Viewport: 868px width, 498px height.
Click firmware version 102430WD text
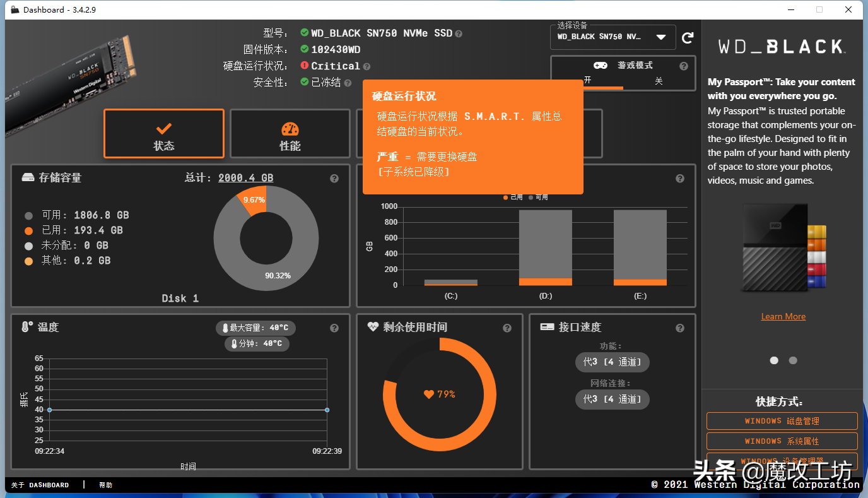pos(336,49)
